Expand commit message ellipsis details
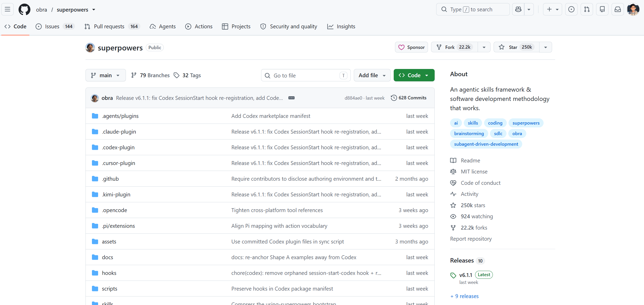Image resolution: width=644 pixels, height=305 pixels. (x=291, y=98)
